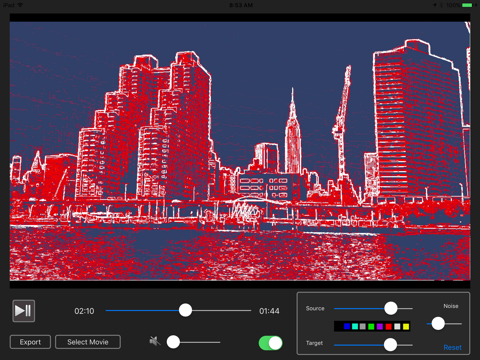Pick the green color swatch

pos(371,326)
